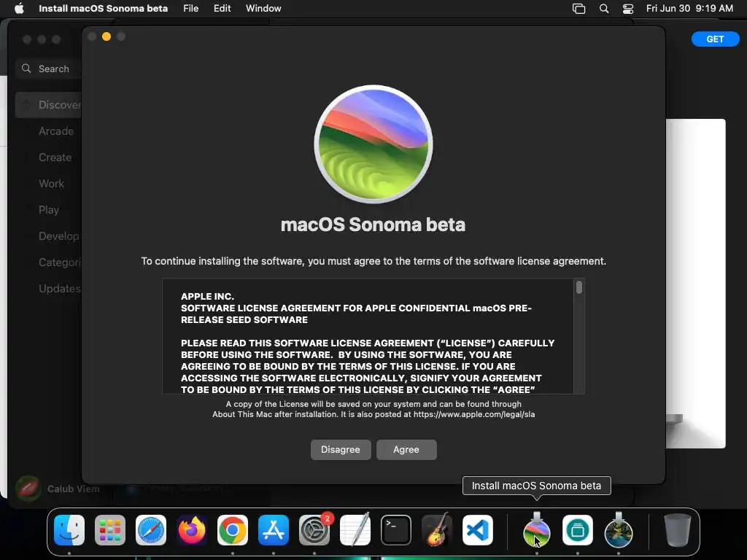This screenshot has width=747, height=560.
Task: Click the 'macOS Sonoma beta' title text
Action: tap(373, 225)
